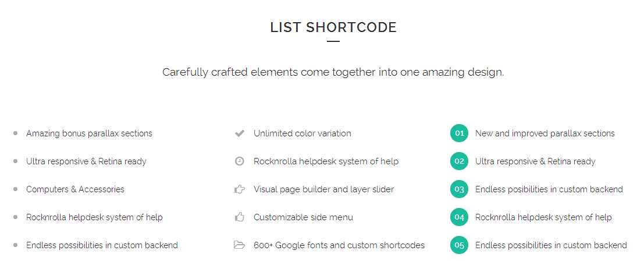The image size is (644, 268).
Task: Click the green 03 number badge
Action: tap(459, 189)
